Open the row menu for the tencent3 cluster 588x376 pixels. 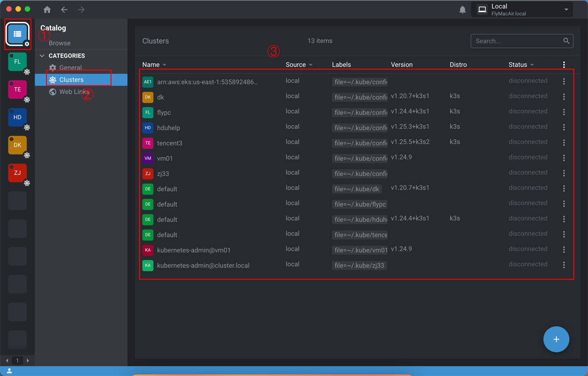(564, 143)
